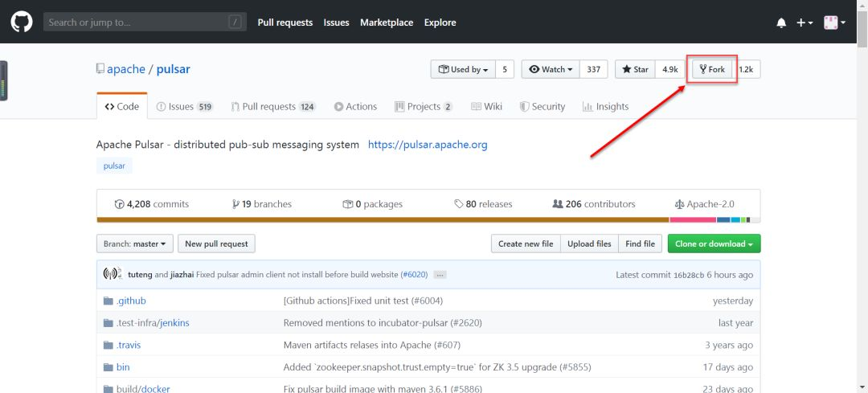
Task: Open the bin folder
Action: click(123, 367)
